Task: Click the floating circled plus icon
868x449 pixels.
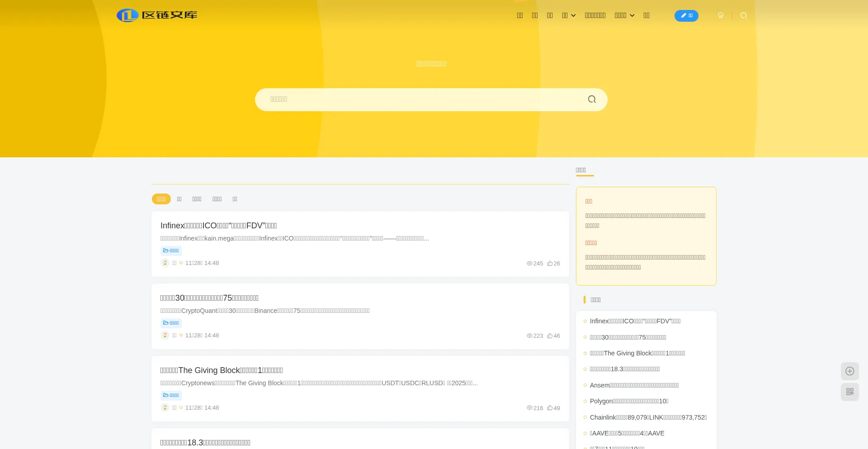Action: 849,371
